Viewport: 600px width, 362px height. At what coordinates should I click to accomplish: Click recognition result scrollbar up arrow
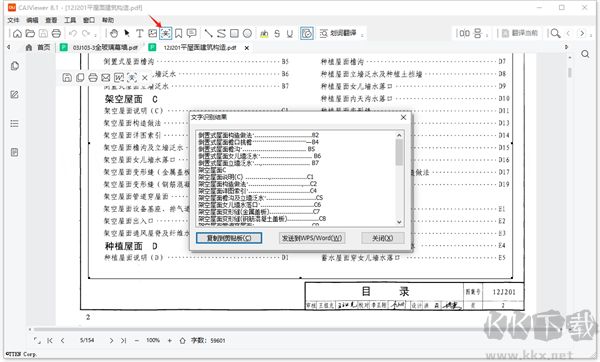click(x=399, y=135)
